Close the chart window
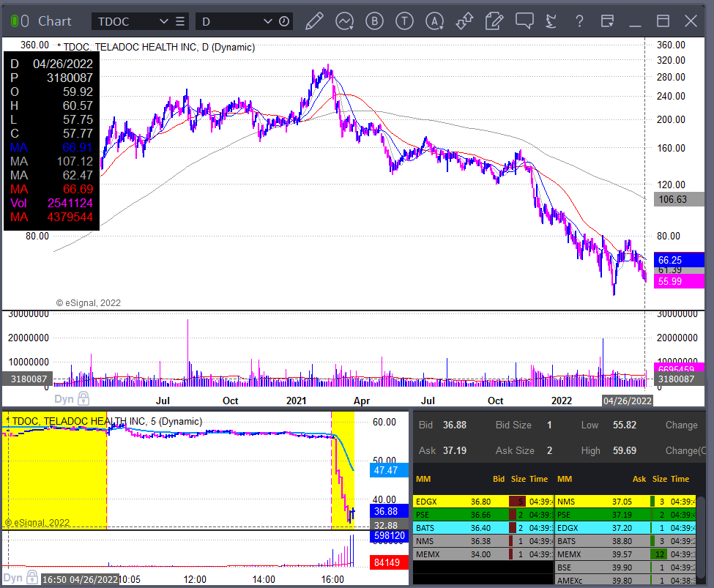 [x=691, y=21]
